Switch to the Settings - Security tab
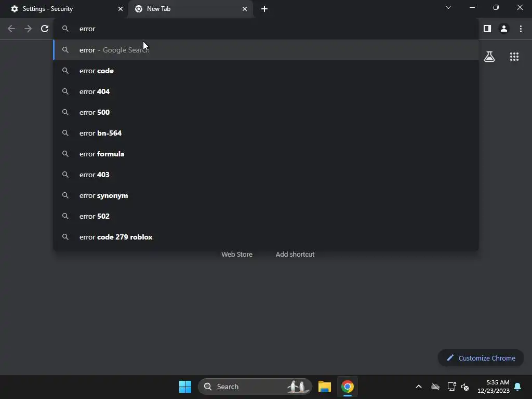This screenshot has width=532, height=399. (64, 9)
